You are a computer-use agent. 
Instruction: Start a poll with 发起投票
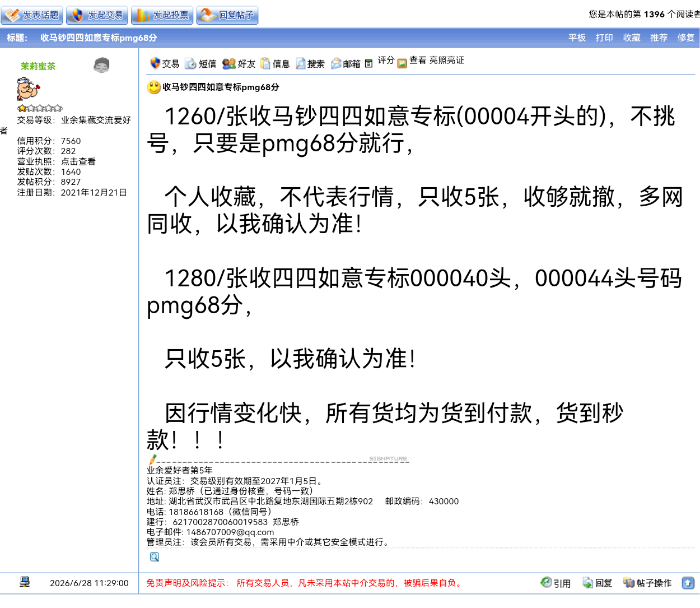(162, 15)
